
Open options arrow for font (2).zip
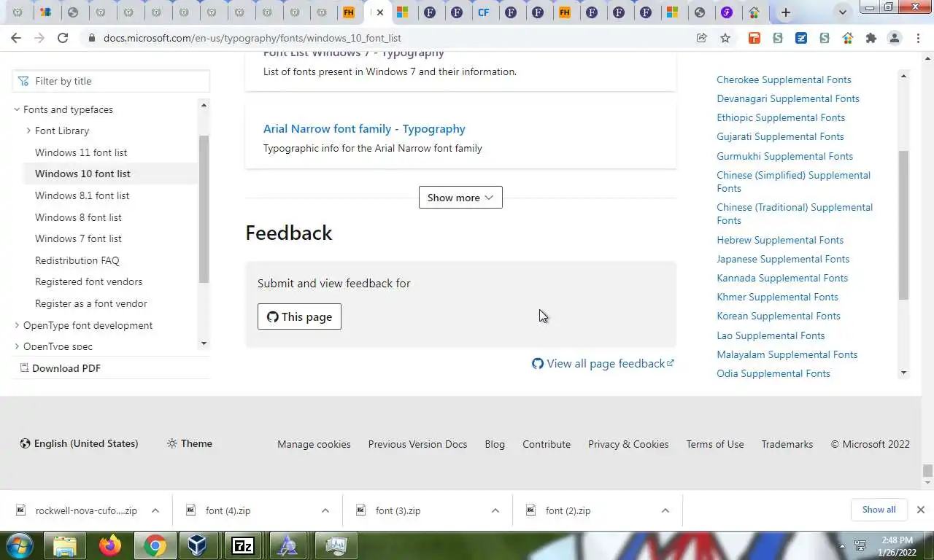tap(665, 510)
